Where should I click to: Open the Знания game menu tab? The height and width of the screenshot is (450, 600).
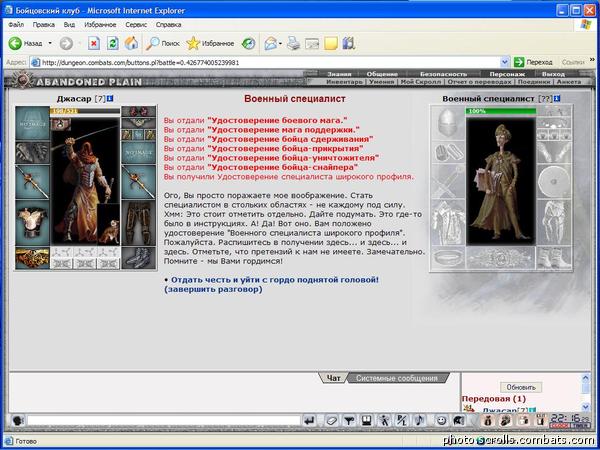click(339, 74)
